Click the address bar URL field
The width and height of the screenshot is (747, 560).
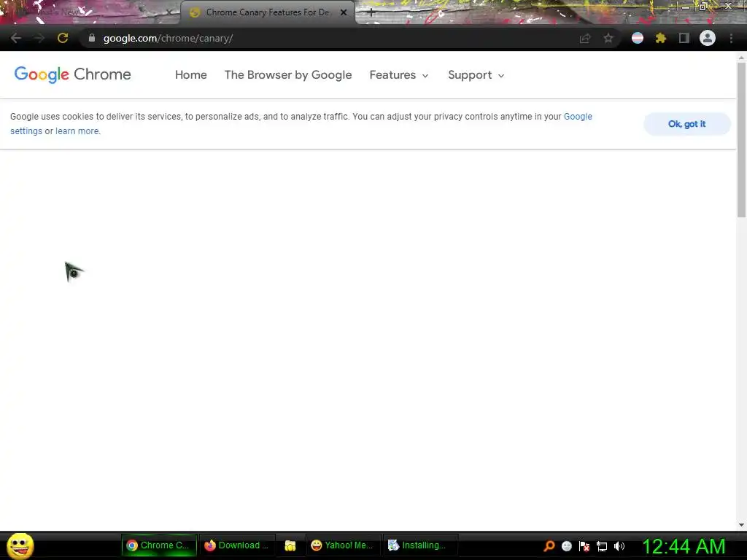(x=333, y=38)
